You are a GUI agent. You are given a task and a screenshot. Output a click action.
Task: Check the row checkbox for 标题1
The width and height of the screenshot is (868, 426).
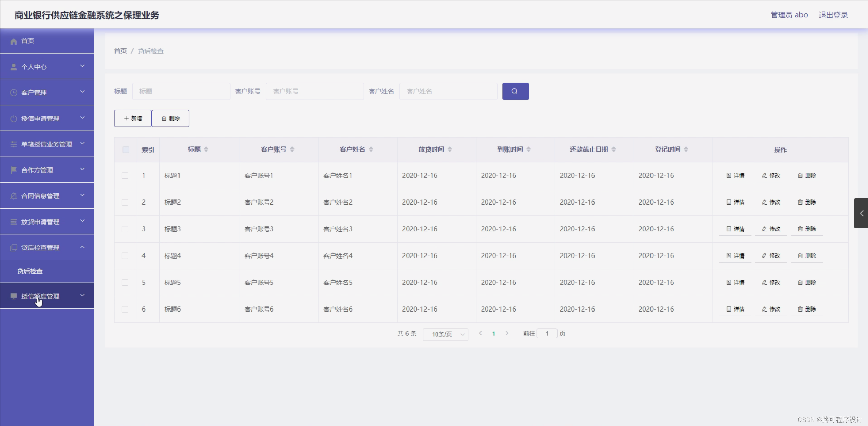(125, 175)
